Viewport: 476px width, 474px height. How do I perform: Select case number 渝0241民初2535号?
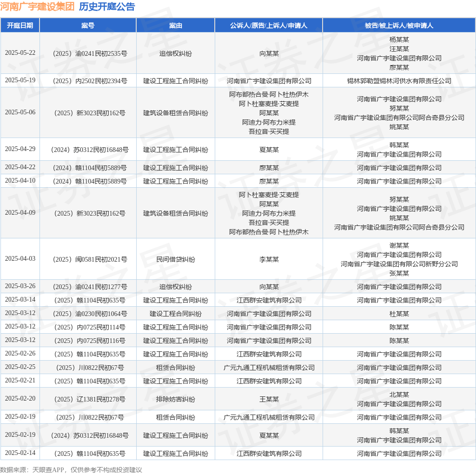90,53
